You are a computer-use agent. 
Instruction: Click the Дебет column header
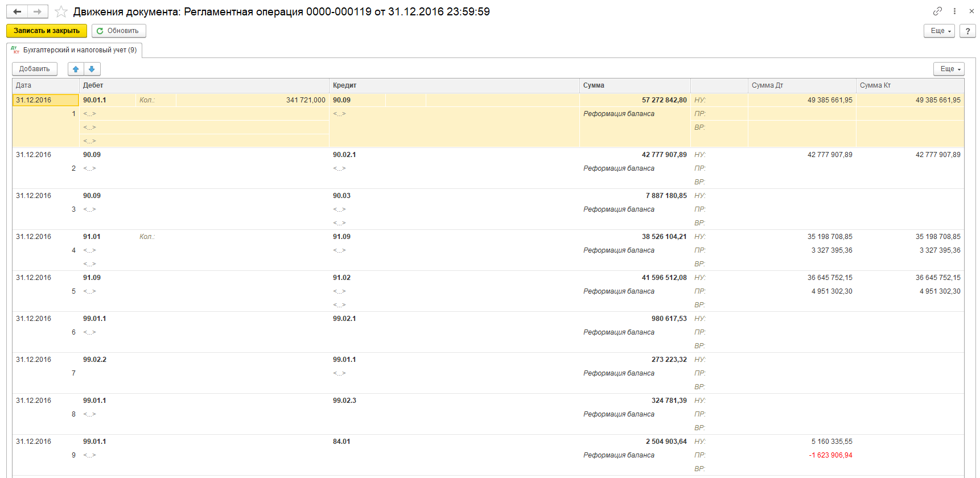coord(93,85)
